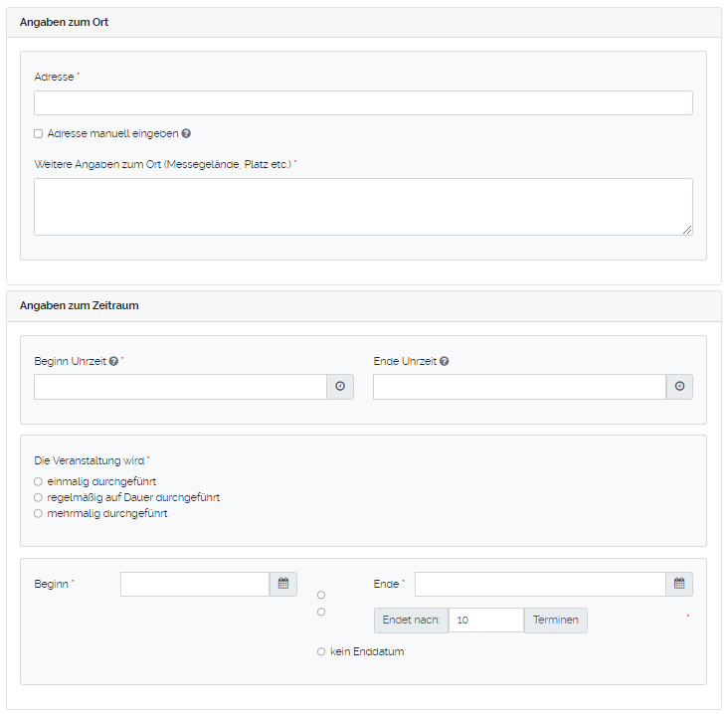
Task: Select mehrmalig durchgeführt radio button
Action: (38, 514)
